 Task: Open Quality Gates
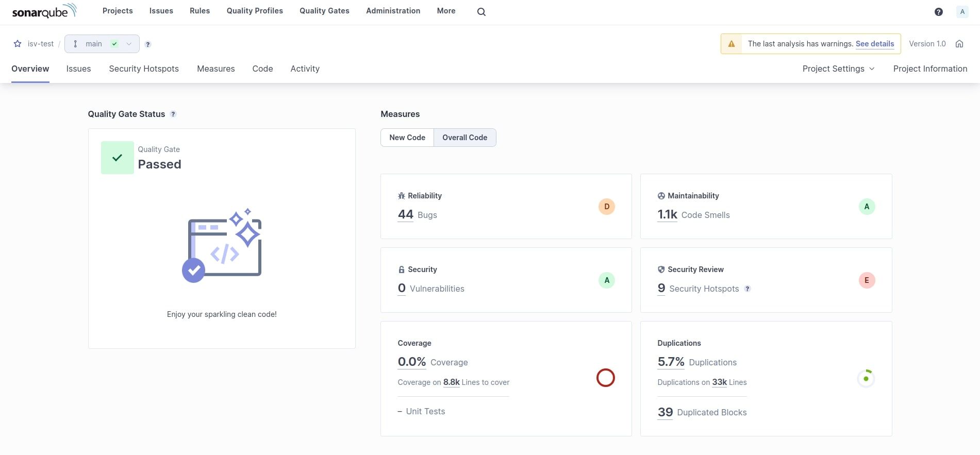click(324, 11)
